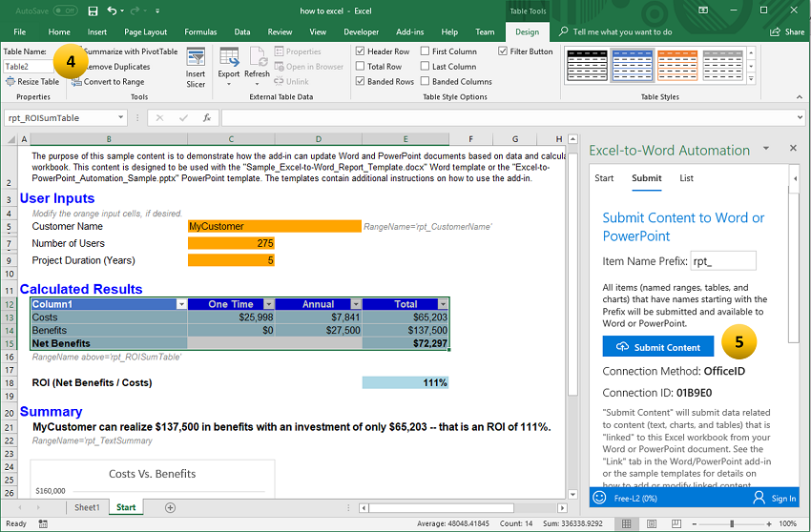
Task: Enable the Banded Columns checkbox
Action: (x=426, y=81)
